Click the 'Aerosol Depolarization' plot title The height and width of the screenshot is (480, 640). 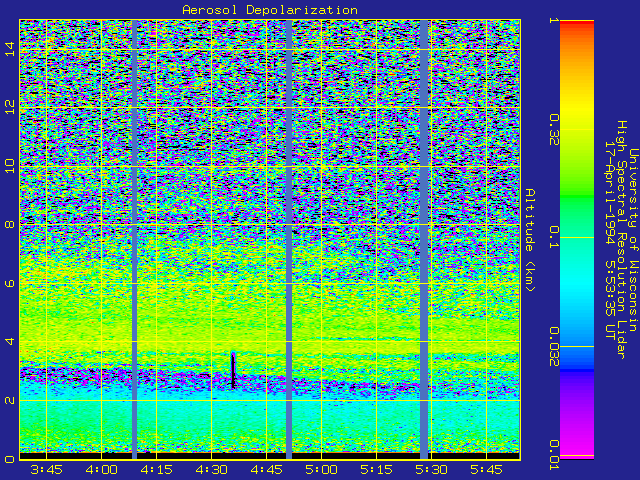pyautogui.click(x=270, y=10)
